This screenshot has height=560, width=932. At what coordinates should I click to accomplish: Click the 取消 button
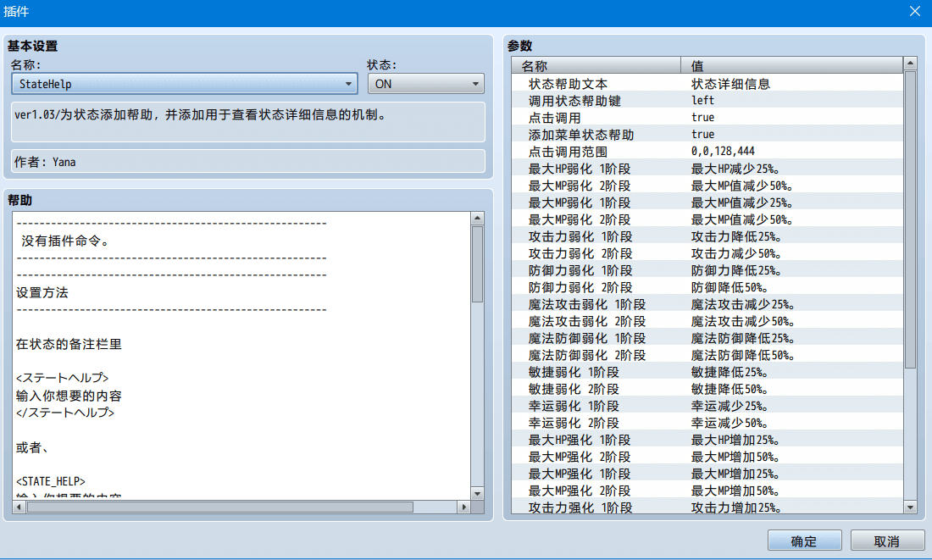887,541
